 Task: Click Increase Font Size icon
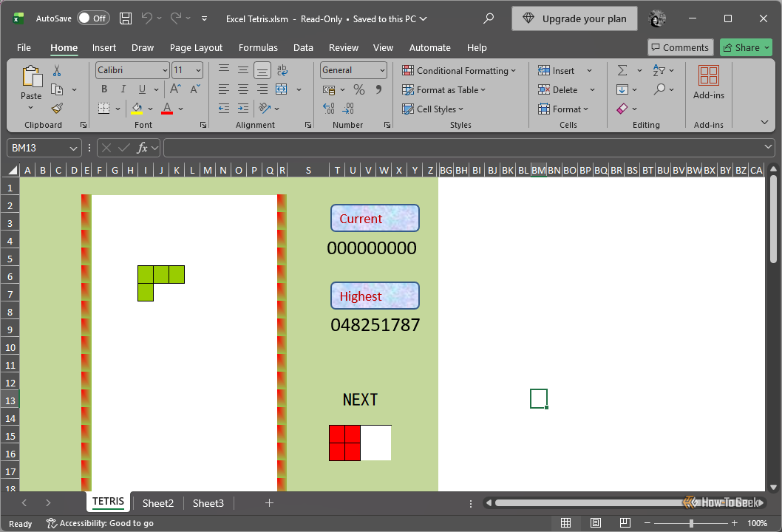coord(176,89)
